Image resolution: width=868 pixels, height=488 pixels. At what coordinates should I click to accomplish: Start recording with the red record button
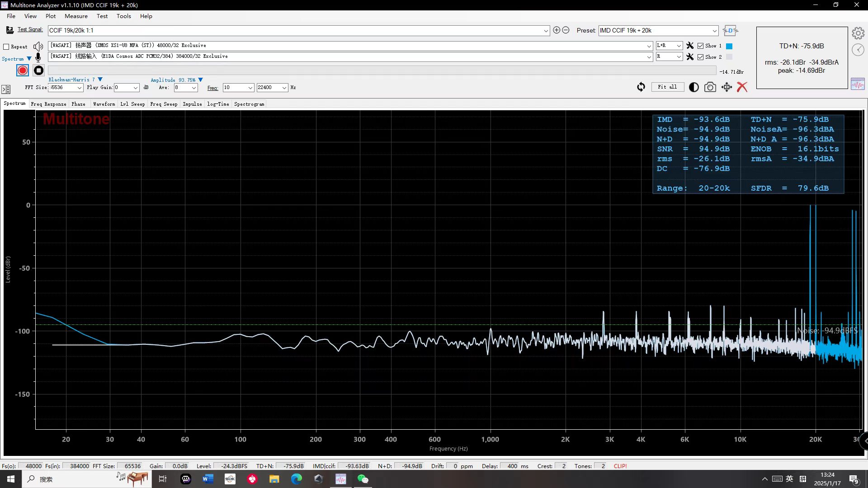[x=23, y=70]
